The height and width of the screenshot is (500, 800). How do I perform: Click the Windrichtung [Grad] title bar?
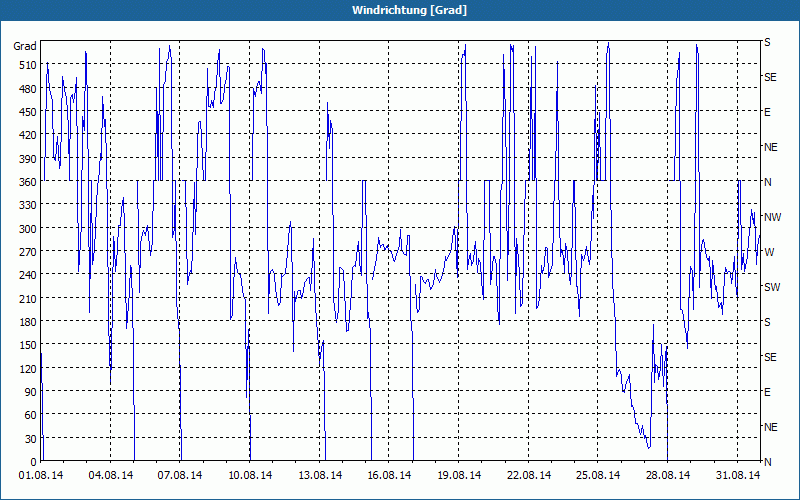pos(400,10)
